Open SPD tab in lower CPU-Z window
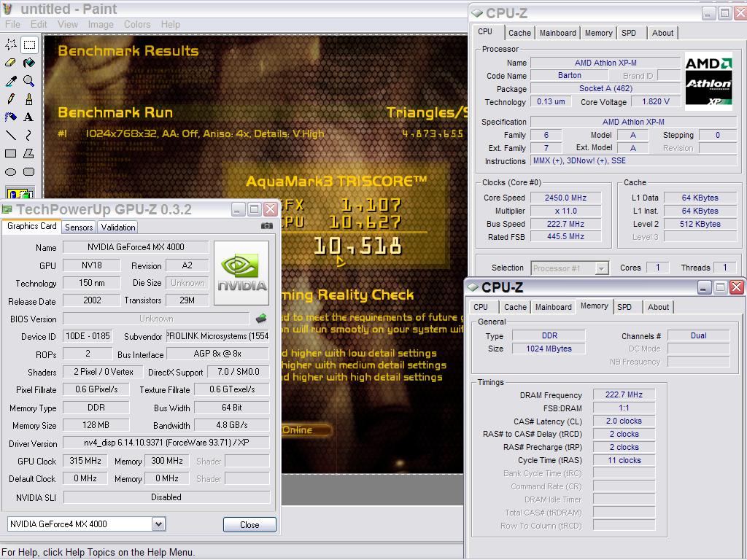The width and height of the screenshot is (747, 560). coord(624,307)
